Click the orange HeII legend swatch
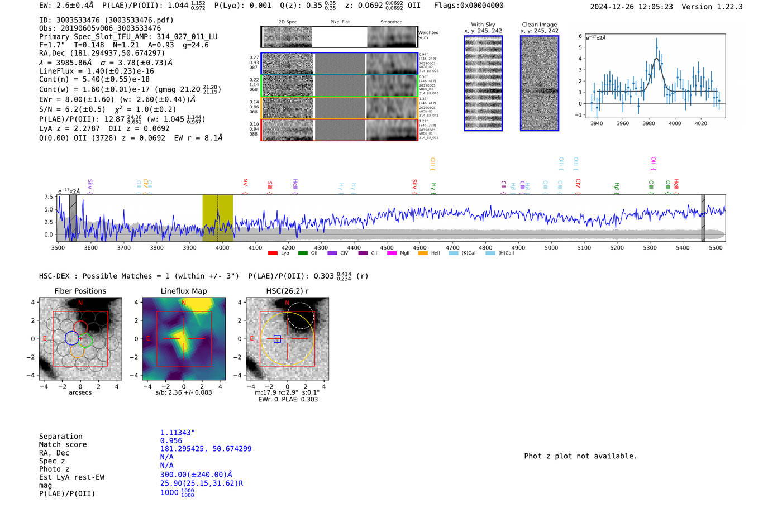 click(x=423, y=253)
